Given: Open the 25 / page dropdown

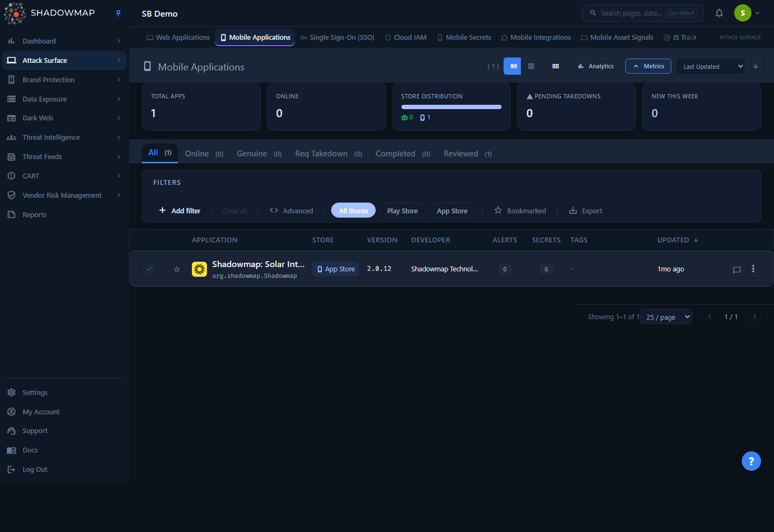Looking at the screenshot, I should (666, 317).
